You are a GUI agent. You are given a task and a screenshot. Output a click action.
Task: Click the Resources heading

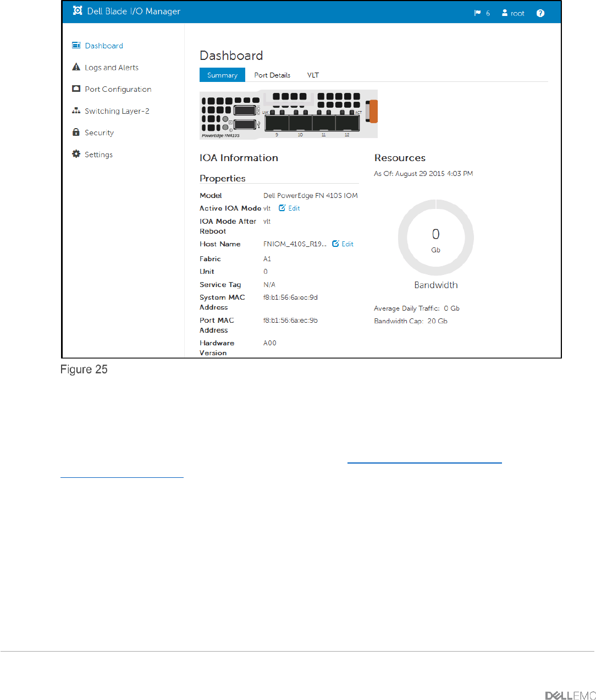400,158
